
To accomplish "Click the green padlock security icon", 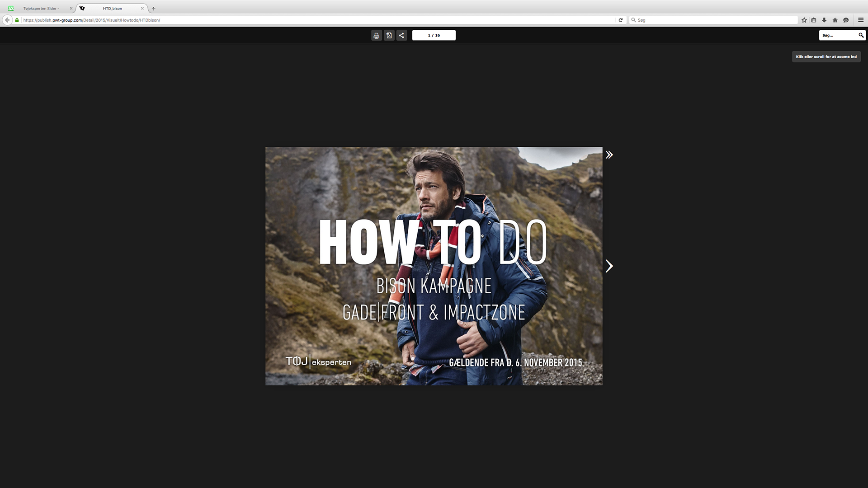I will pyautogui.click(x=17, y=20).
